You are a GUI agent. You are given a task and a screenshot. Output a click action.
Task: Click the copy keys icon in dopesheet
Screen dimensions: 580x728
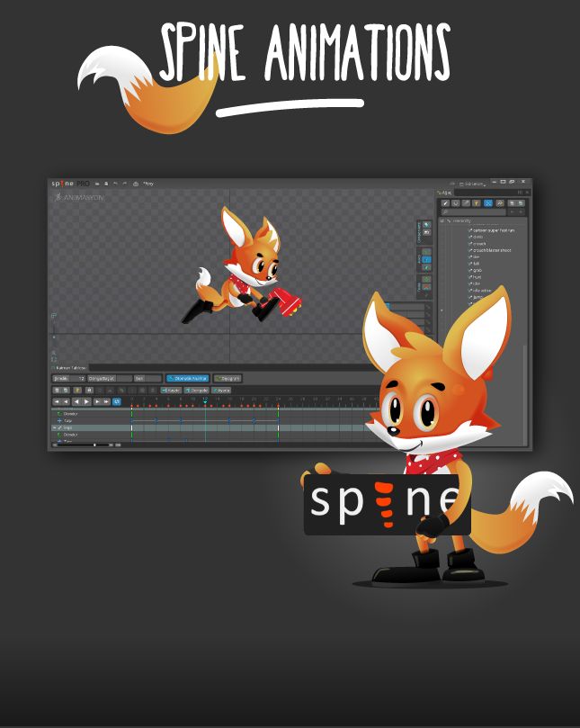(x=57, y=391)
